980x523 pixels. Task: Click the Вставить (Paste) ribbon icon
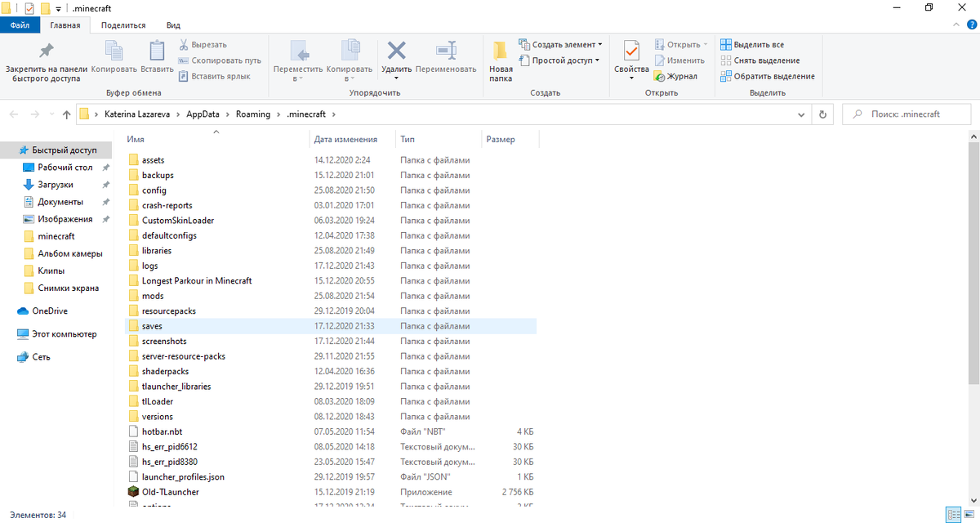[x=157, y=51]
